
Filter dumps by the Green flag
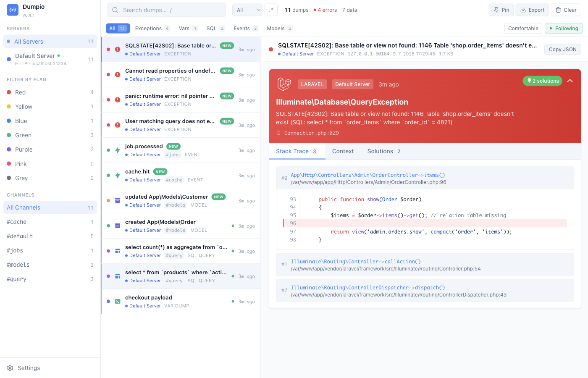(x=50, y=135)
